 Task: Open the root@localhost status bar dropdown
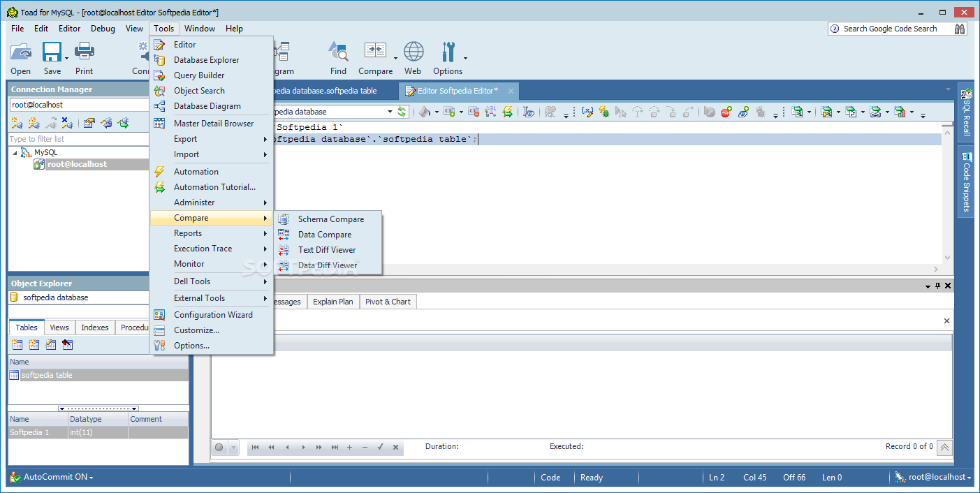point(970,478)
